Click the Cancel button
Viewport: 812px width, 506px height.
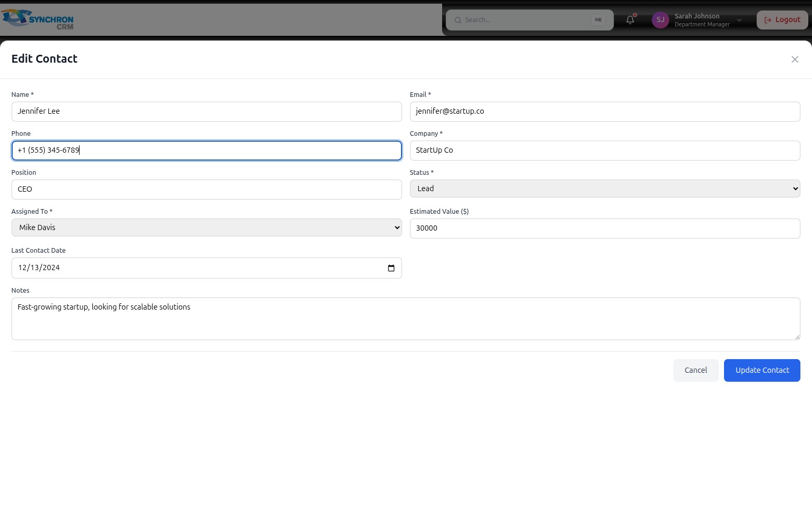pos(696,370)
